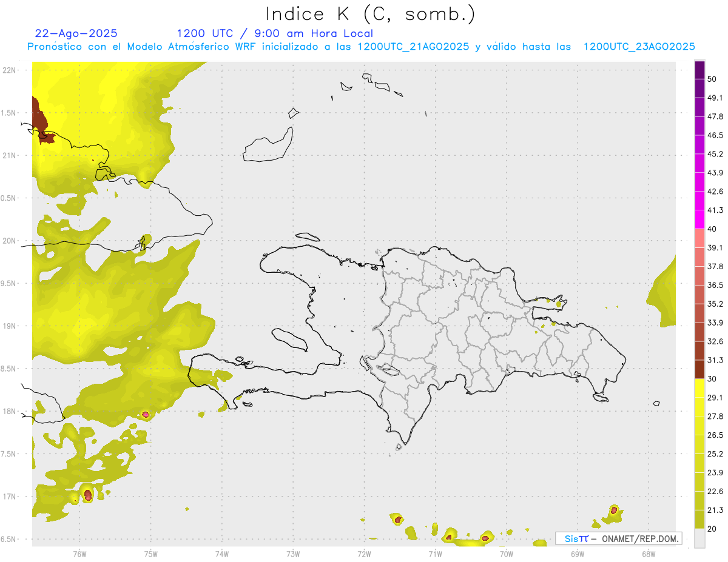728x562 pixels.
Task: Click the colorbar value '35.2'
Action: point(715,304)
